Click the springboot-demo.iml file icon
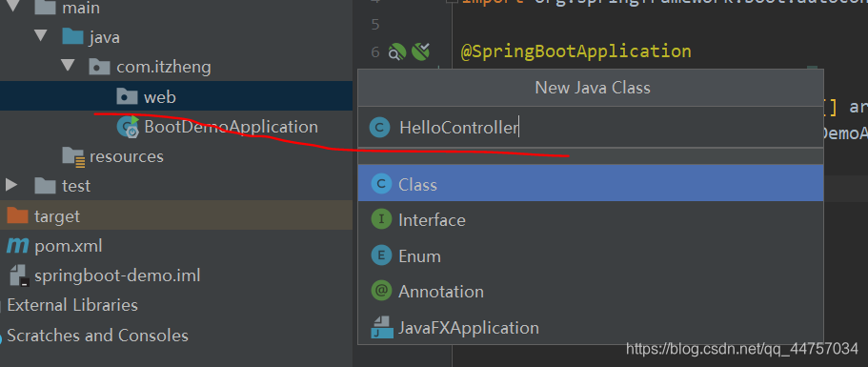Image resolution: width=868 pixels, height=367 pixels. [x=19, y=275]
